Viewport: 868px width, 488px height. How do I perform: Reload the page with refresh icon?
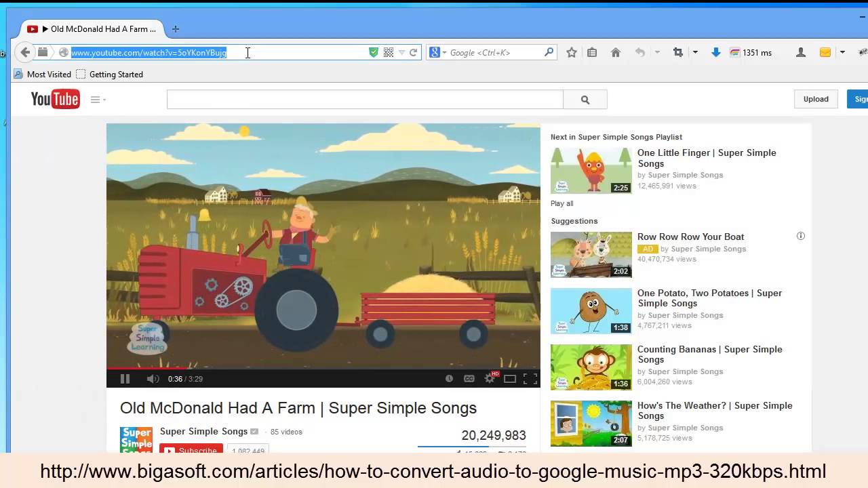tap(413, 52)
